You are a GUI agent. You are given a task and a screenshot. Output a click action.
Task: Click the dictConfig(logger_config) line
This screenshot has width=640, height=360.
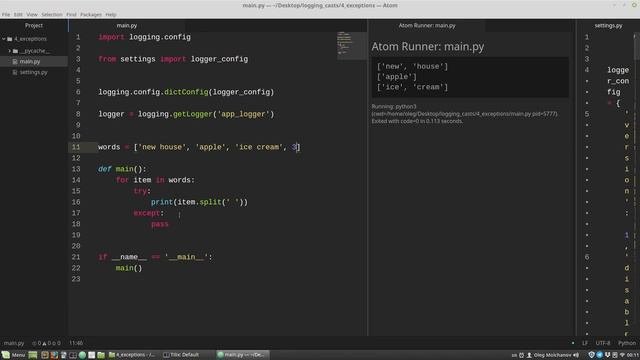point(186,92)
